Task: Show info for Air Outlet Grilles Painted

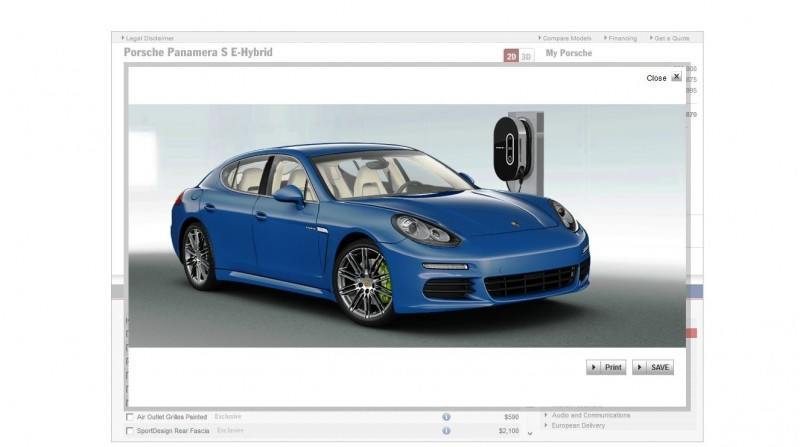Action: click(x=446, y=417)
